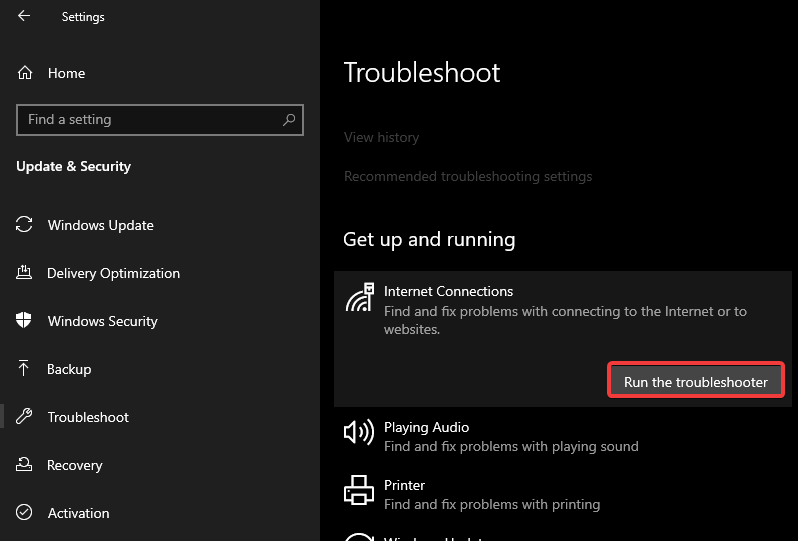Viewport: 798px width, 541px height.
Task: Click the Windows Security shield icon
Action: [24, 321]
